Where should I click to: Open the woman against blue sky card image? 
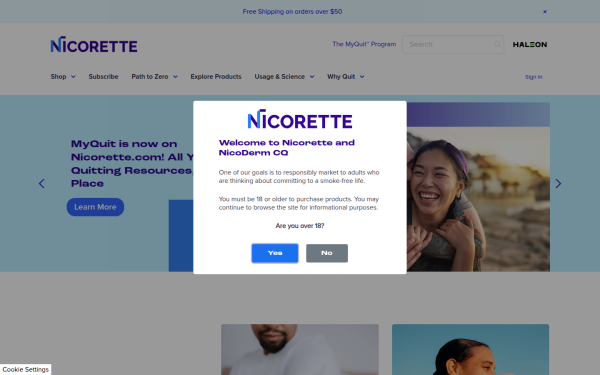470,349
